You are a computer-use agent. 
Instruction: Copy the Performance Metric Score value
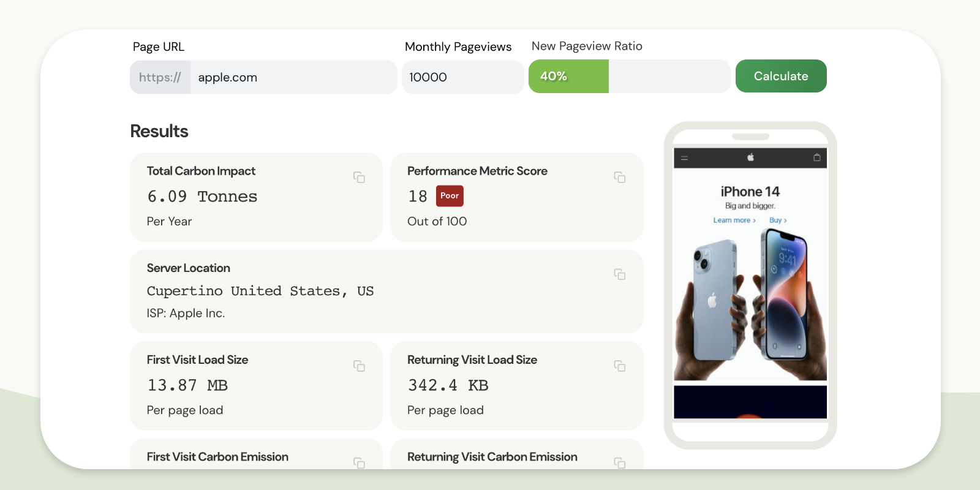620,177
